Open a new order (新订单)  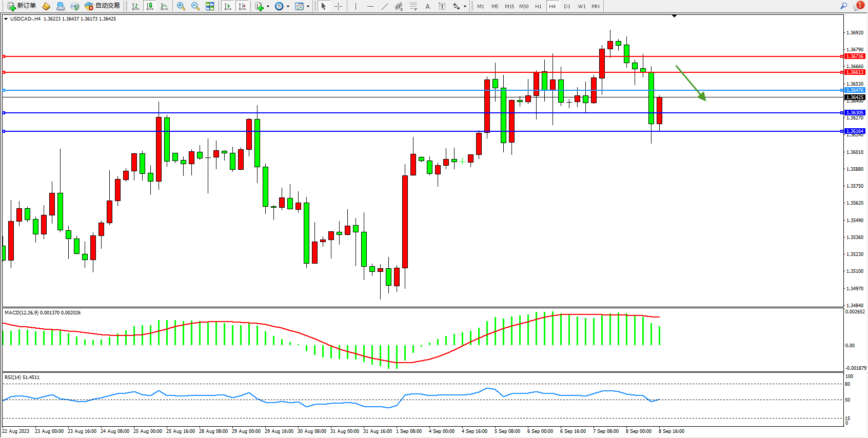click(22, 6)
